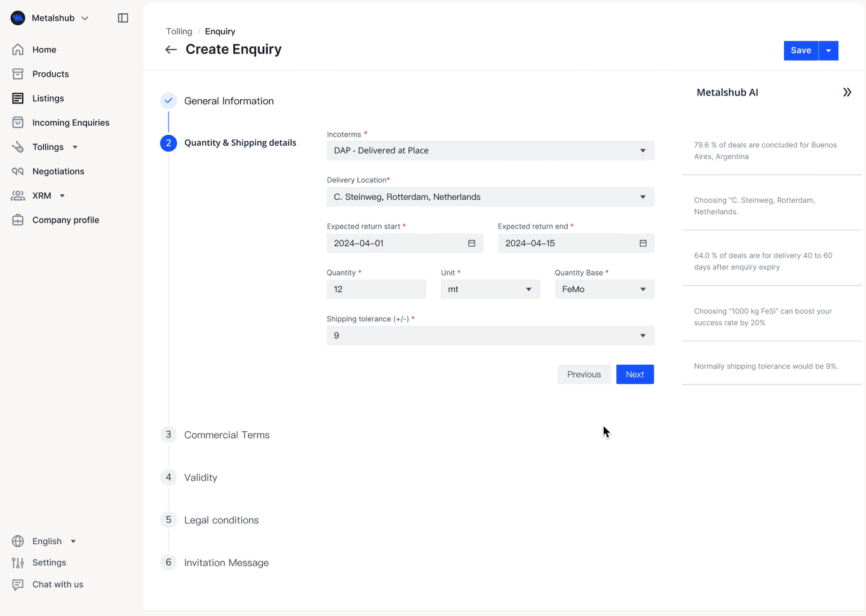Open the Company profile page
The image size is (866, 616).
click(66, 220)
